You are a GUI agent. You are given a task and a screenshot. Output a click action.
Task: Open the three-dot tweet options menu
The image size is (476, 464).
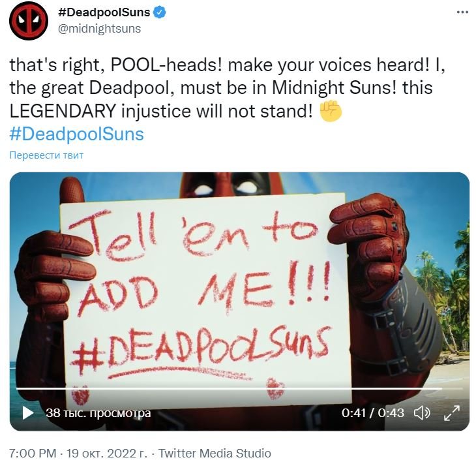[x=462, y=12]
